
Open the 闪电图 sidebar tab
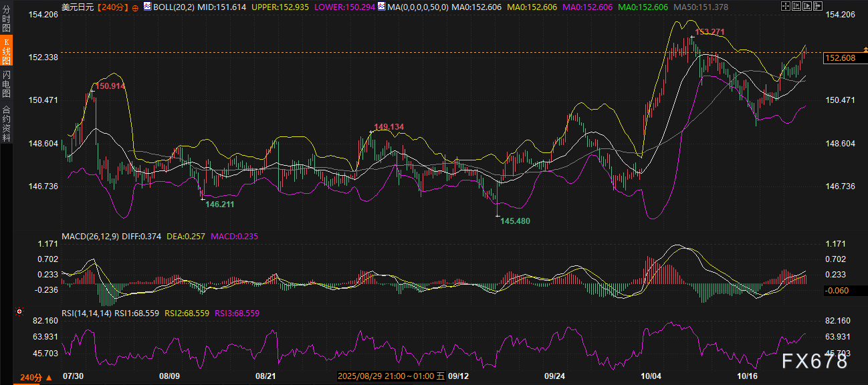6,84
